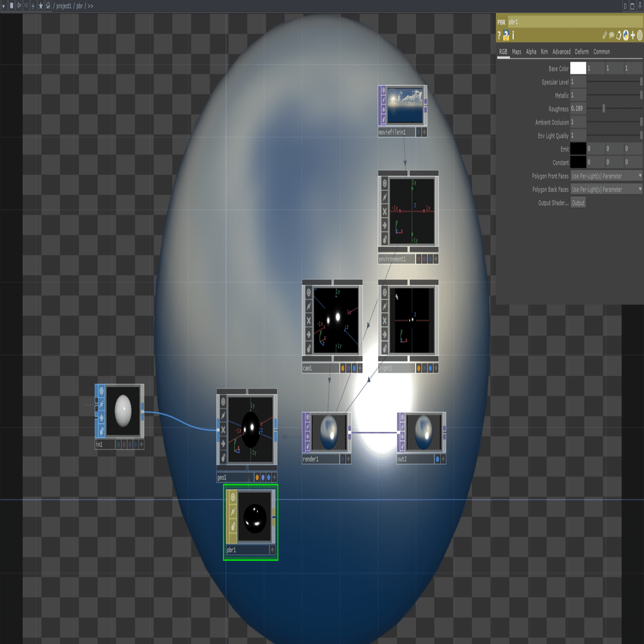Click the Output shader button

coord(578,203)
